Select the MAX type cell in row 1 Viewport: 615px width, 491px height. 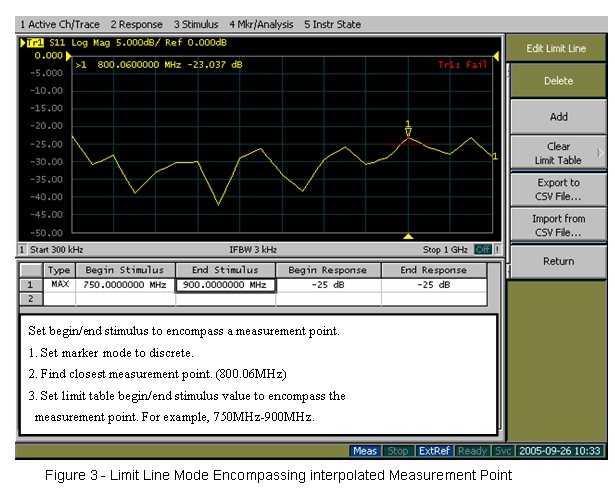tap(60, 284)
